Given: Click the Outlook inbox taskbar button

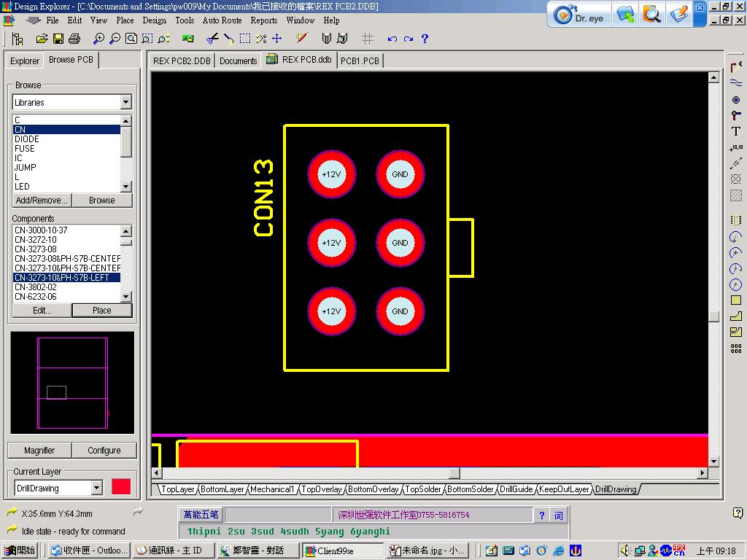Looking at the screenshot, I should (89, 551).
